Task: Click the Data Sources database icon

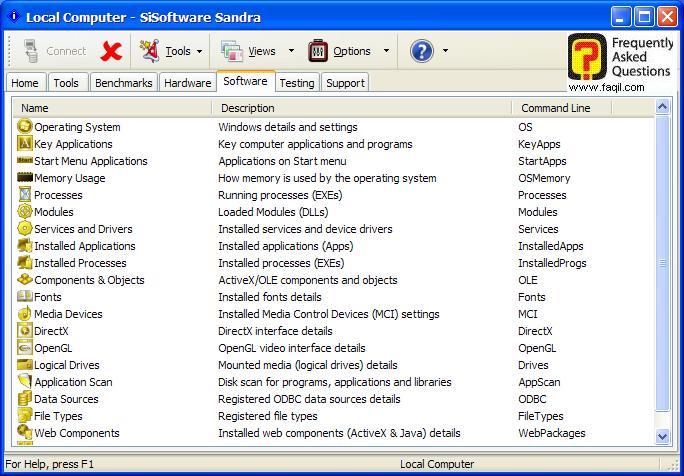Action: (x=25, y=398)
